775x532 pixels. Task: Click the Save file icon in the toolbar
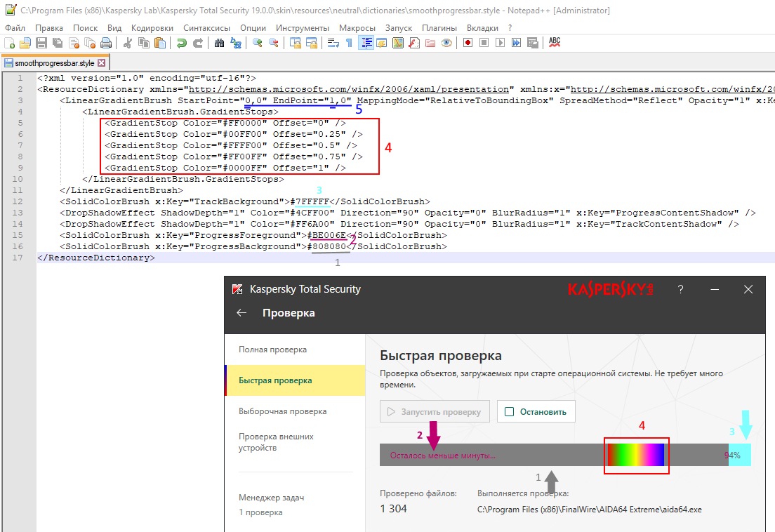[41, 43]
